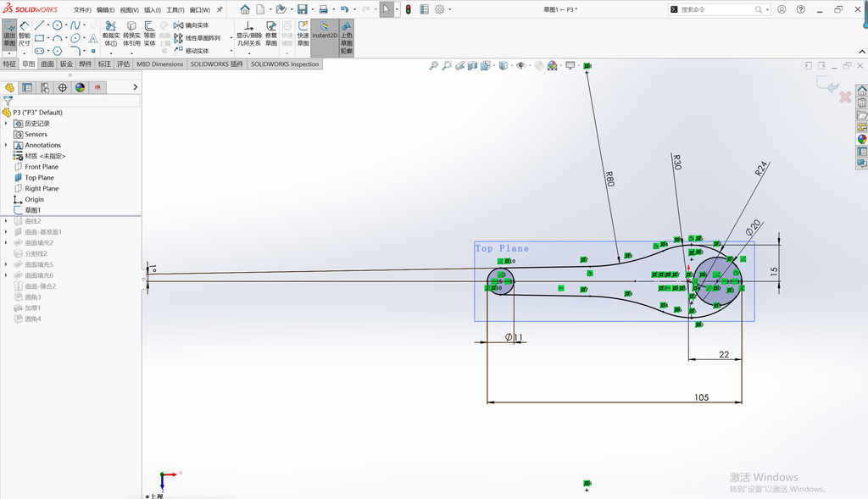Open Display/Delete Relations (显示/删除几何关系)
The height and width of the screenshot is (499, 868).
pyautogui.click(x=249, y=34)
